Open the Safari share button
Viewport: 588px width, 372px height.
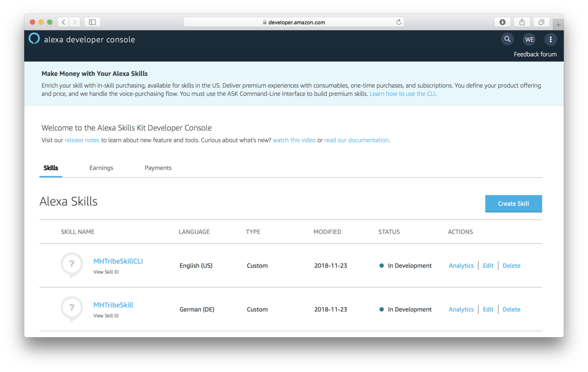point(522,22)
